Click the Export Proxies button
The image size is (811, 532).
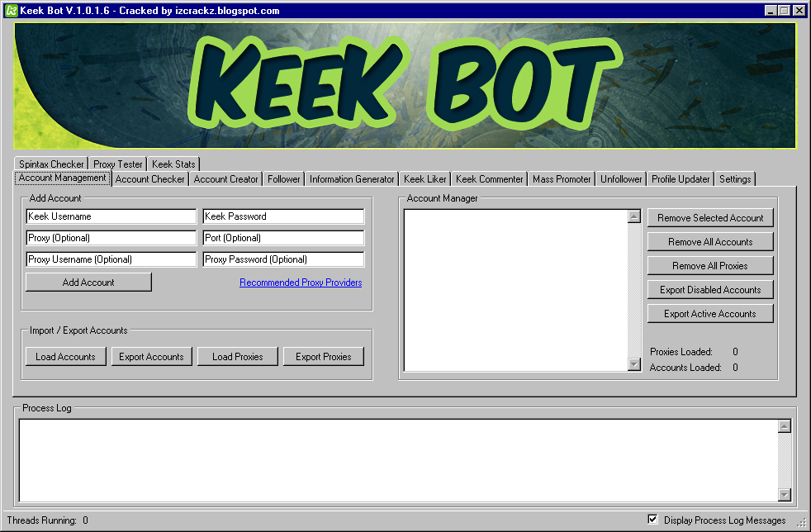(323, 357)
